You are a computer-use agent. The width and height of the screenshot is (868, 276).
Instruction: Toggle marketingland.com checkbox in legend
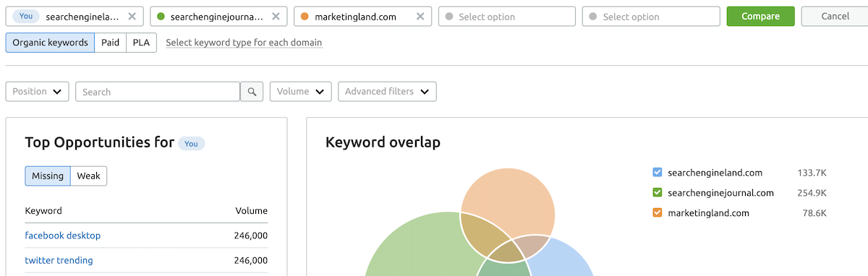point(658,213)
